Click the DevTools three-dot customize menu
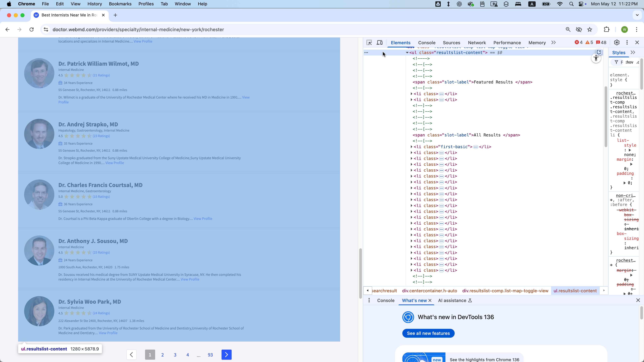 tap(627, 42)
